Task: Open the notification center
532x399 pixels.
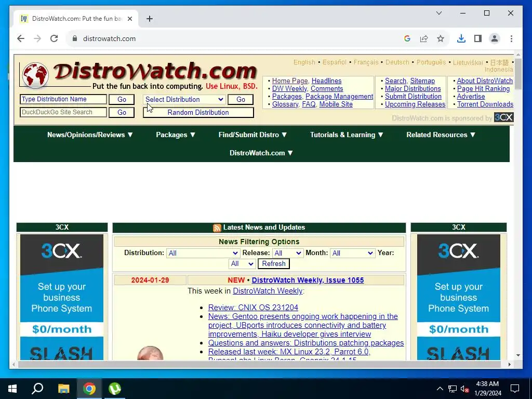Action: [515, 389]
